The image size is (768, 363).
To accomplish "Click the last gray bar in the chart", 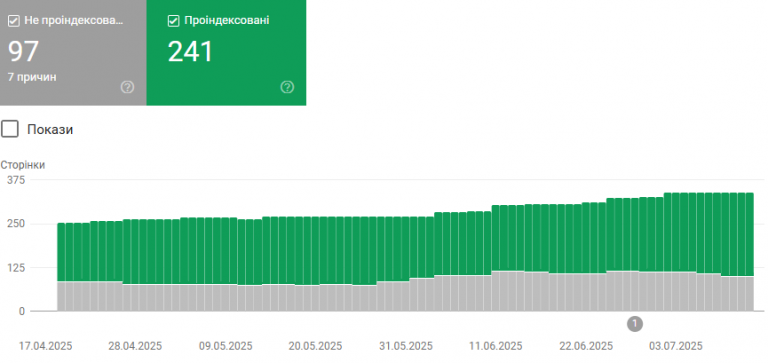I will coord(749,293).
